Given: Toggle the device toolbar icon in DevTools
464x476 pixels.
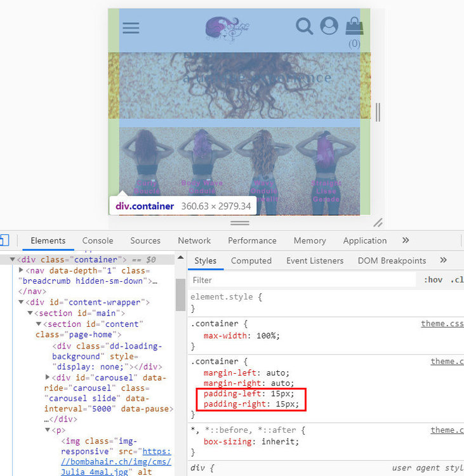Looking at the screenshot, I should coord(4,241).
